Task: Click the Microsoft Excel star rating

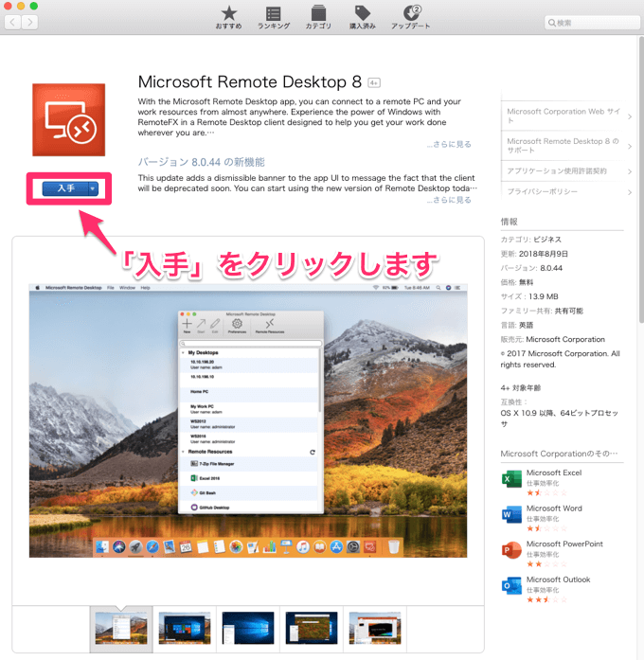Action: coord(546,493)
